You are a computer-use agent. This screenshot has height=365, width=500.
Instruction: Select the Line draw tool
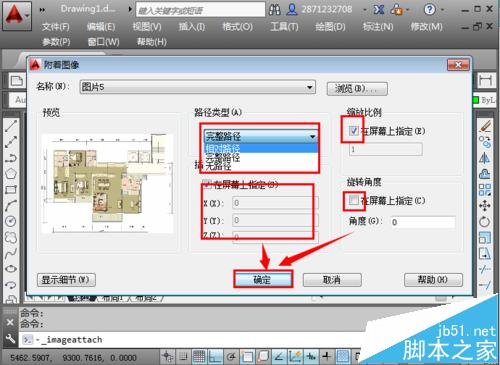tap(11, 126)
